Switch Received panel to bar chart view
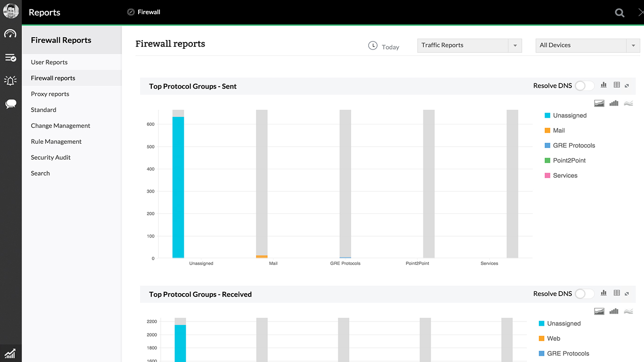644x362 pixels. click(603, 293)
